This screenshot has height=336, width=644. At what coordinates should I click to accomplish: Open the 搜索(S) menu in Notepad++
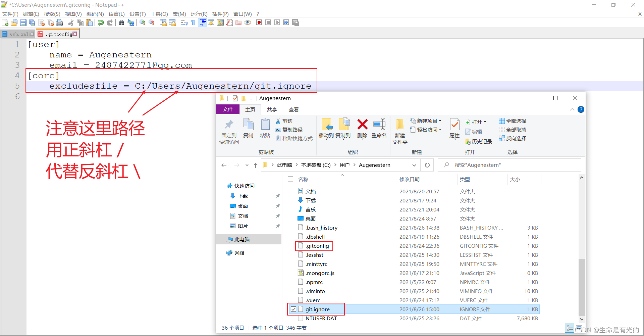(52, 14)
